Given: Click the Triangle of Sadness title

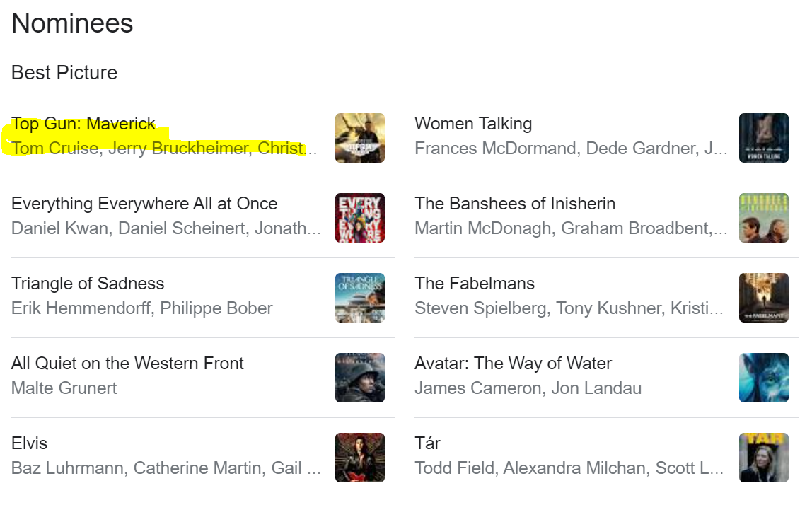Looking at the screenshot, I should coord(88,284).
